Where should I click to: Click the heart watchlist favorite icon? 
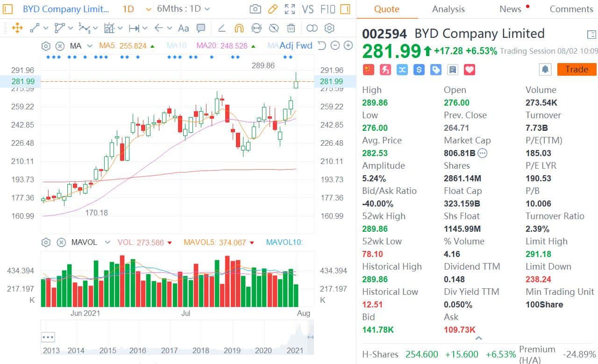point(470,70)
